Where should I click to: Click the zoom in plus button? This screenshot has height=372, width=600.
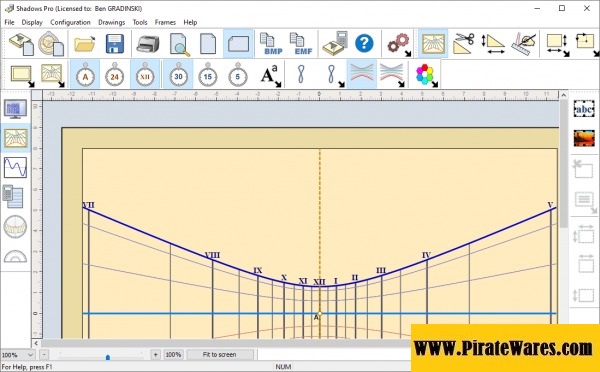point(155,355)
